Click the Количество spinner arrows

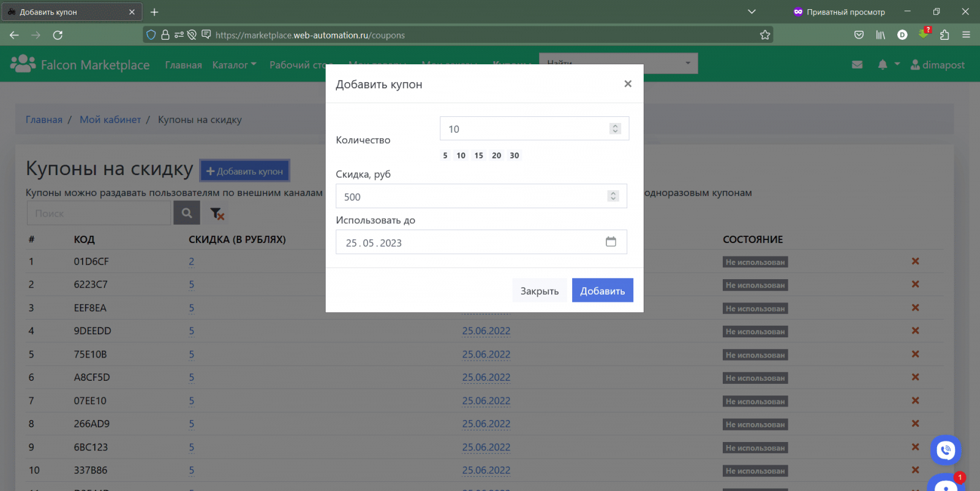pyautogui.click(x=615, y=129)
